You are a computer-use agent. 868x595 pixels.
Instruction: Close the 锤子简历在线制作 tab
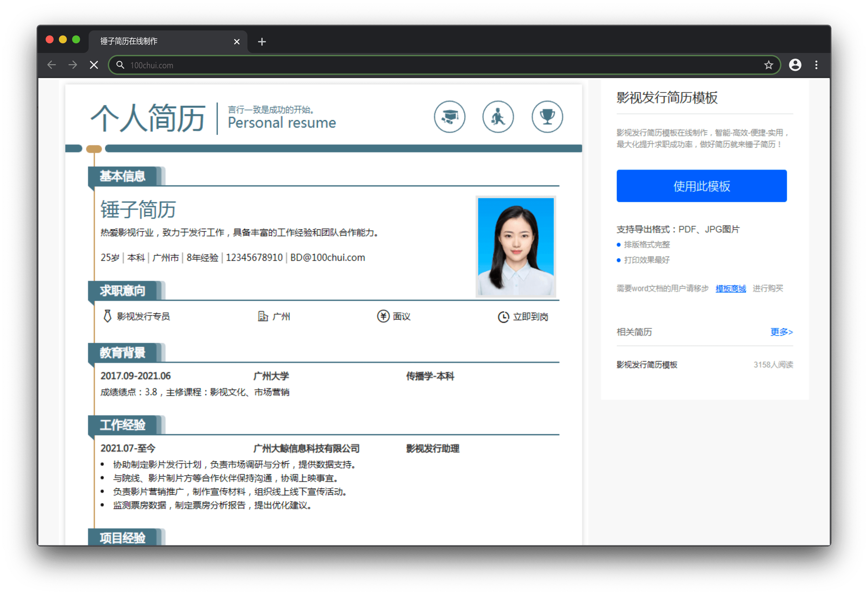click(237, 41)
